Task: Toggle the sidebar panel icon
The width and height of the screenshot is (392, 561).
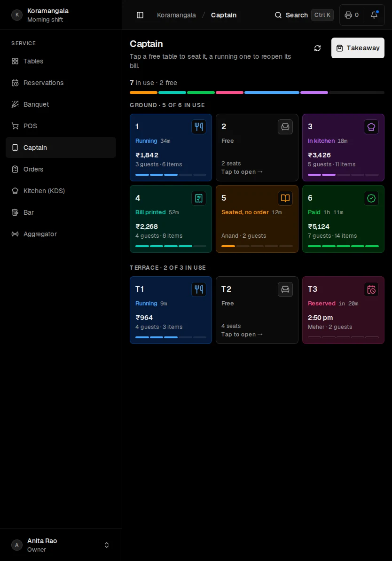Action: click(140, 15)
